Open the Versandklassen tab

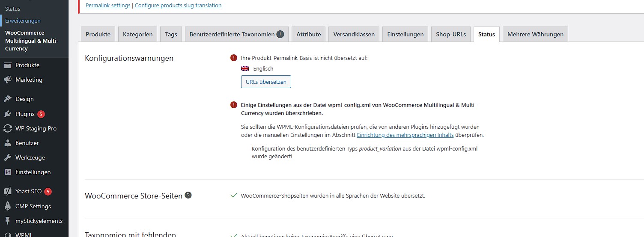tap(354, 34)
